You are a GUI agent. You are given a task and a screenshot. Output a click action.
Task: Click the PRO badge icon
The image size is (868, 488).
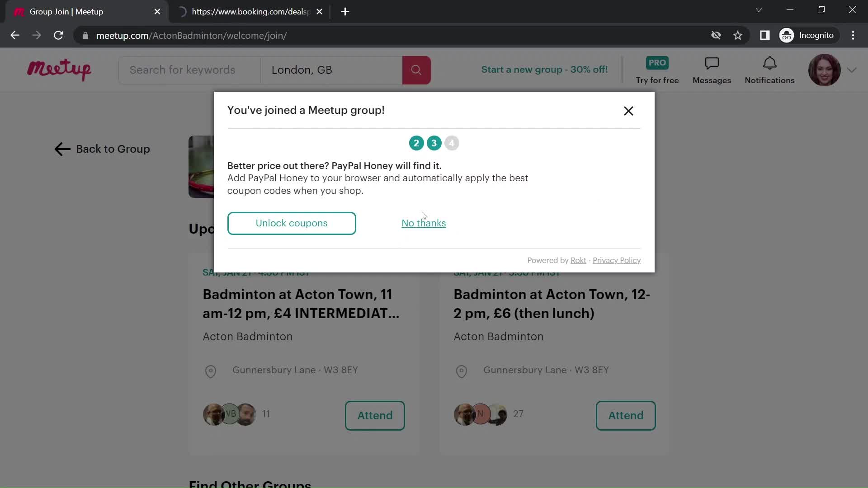656,62
